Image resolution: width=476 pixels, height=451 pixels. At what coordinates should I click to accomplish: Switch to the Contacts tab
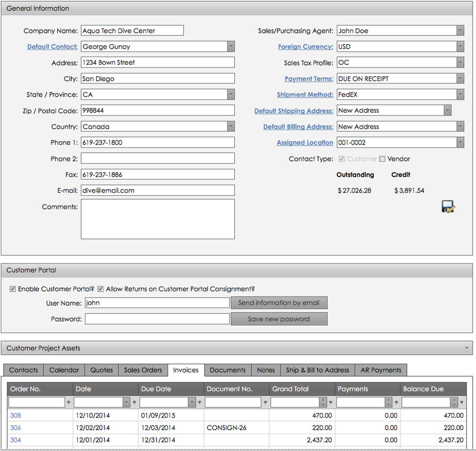click(23, 370)
